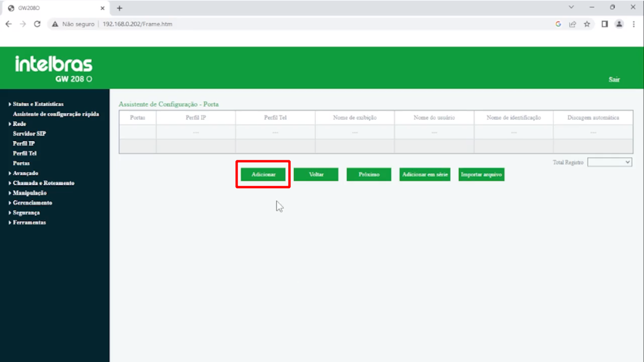Reload the page
Viewport: 644px width, 362px height.
point(37,24)
